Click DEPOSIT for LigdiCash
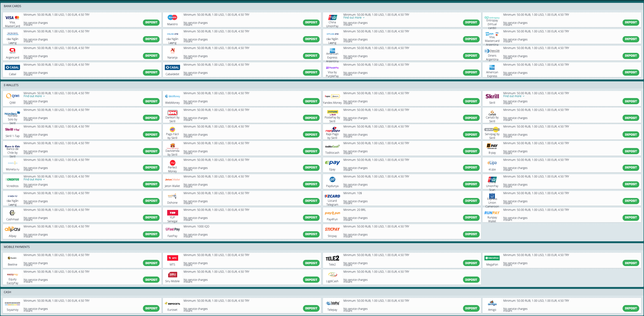This screenshot has height=316, width=644. [x=471, y=280]
